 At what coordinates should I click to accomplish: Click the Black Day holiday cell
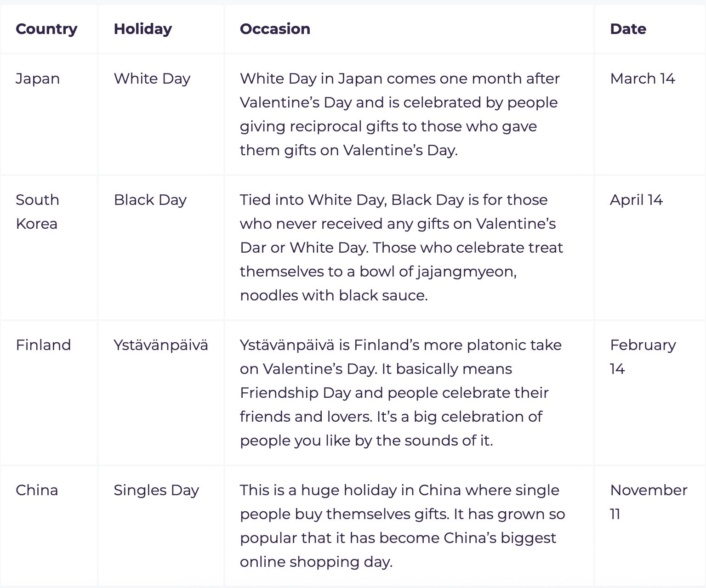150,200
